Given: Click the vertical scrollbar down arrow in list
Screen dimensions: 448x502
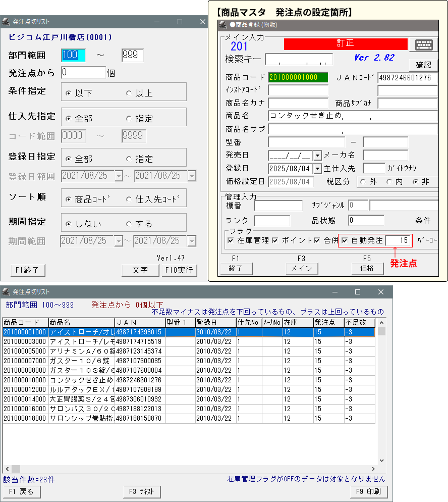Looking at the screenshot, I should [382, 460].
